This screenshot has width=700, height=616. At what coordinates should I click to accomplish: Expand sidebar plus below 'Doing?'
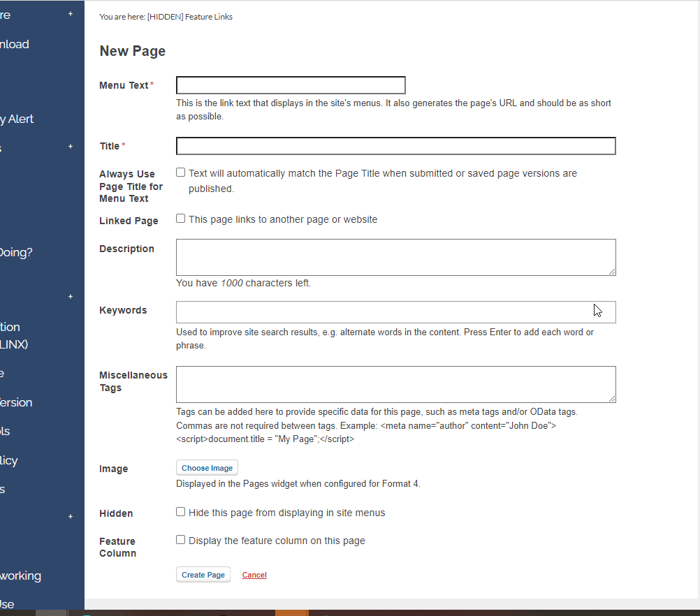(70, 296)
